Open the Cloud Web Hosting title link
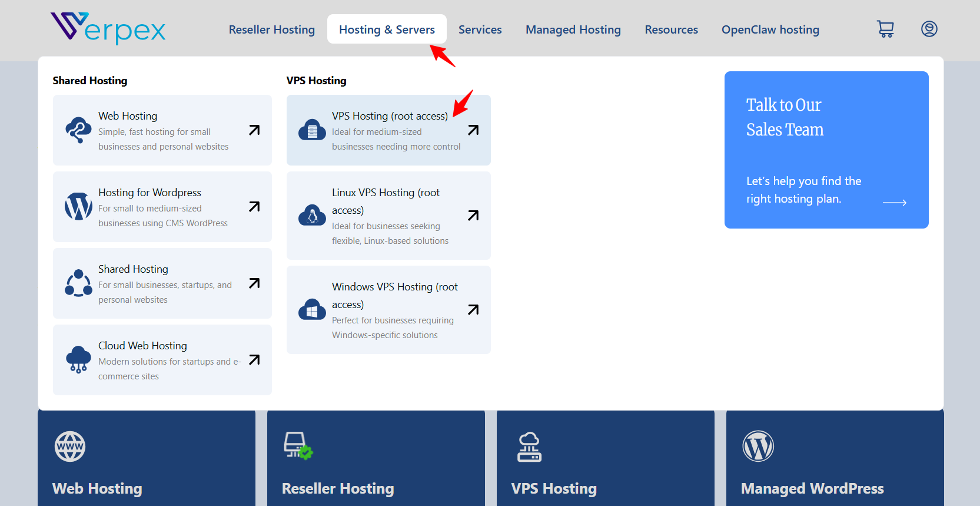This screenshot has width=980, height=506. [x=142, y=346]
